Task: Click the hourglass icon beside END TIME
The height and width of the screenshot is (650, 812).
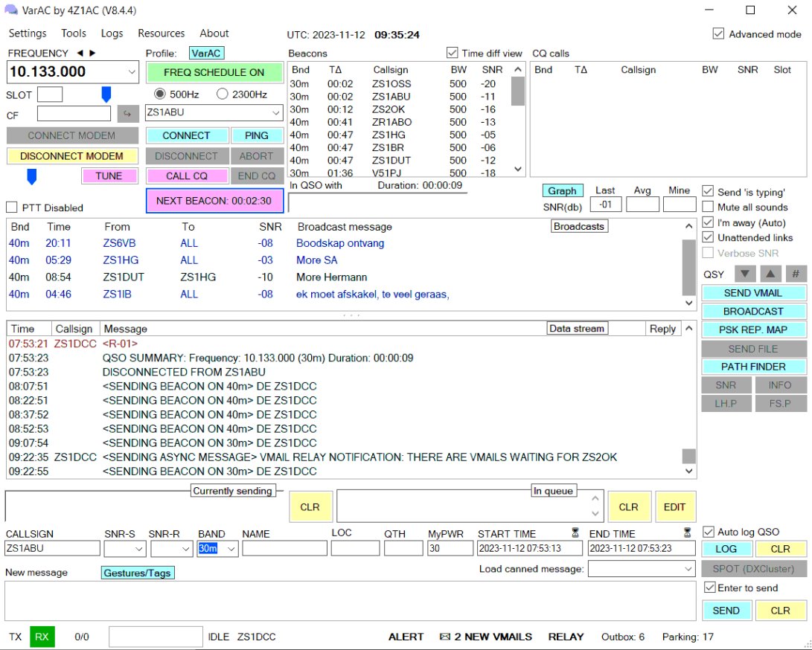Action: (x=688, y=532)
